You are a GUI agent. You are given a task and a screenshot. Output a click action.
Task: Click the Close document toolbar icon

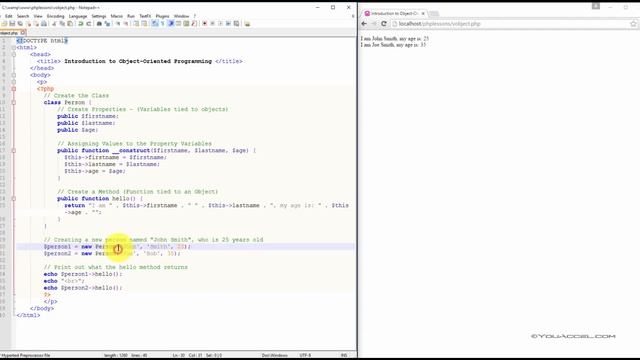pos(29,24)
